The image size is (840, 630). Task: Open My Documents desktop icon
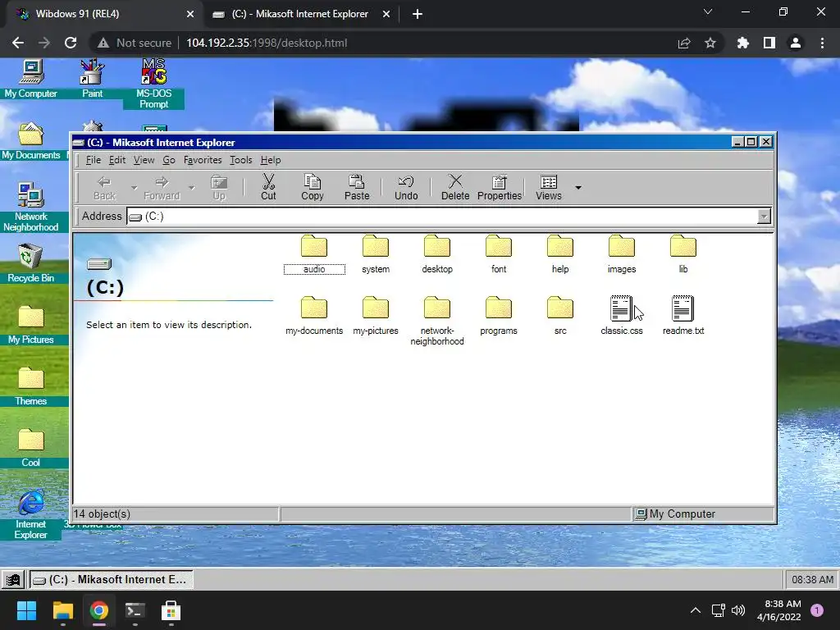point(31,141)
